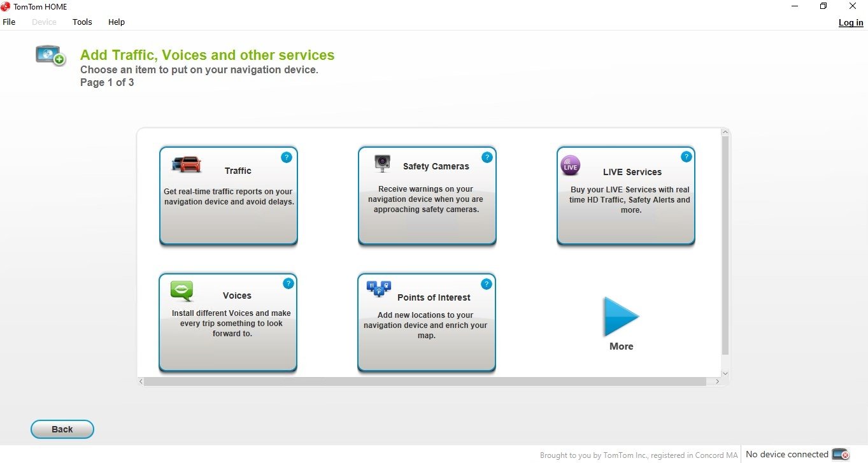868x463 pixels.
Task: Click the vertical scrollbar up arrow
Action: (x=725, y=132)
